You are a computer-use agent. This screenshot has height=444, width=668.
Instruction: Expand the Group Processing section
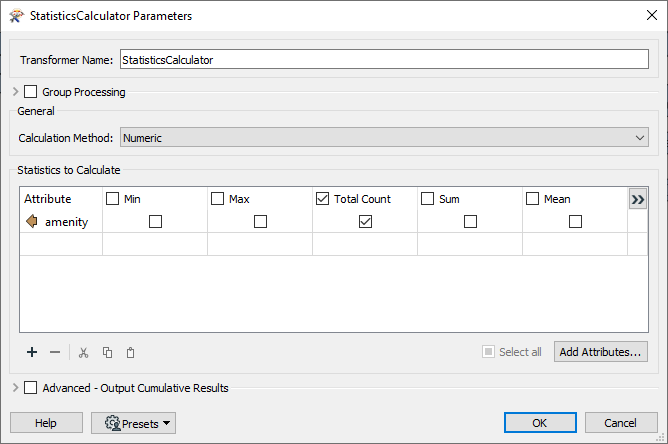(15, 92)
